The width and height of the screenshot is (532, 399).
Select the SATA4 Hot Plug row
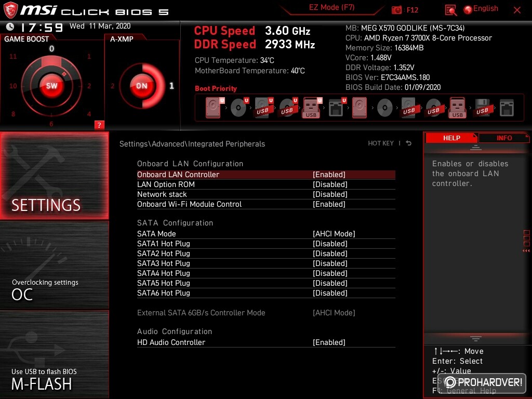pos(266,273)
